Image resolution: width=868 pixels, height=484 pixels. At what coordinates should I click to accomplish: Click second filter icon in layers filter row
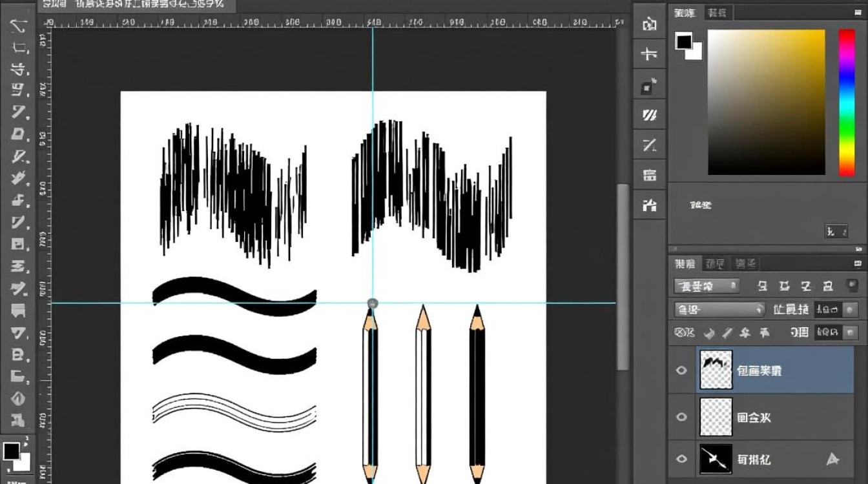785,286
